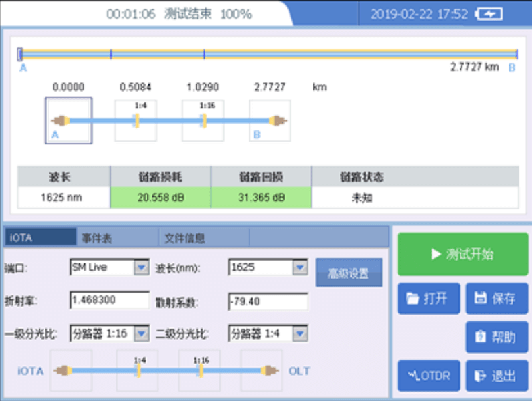This screenshot has height=401, width=532.
Task: Open the 高级设置 advanced settings
Action: coord(349,273)
